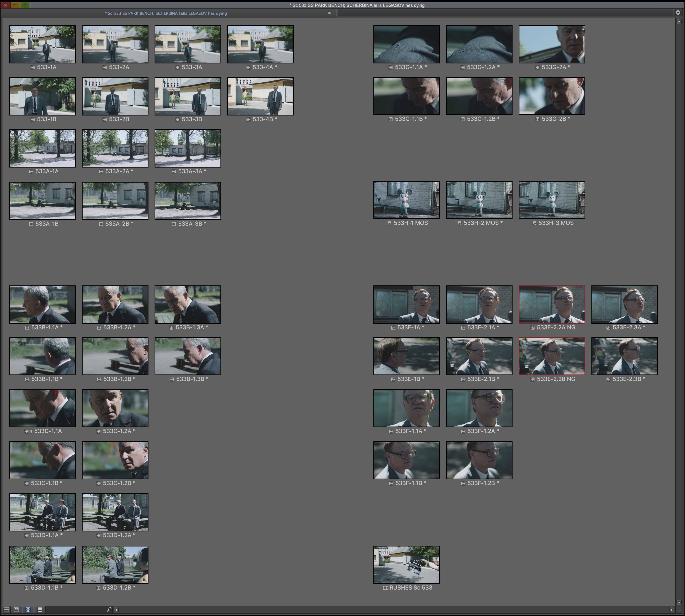685x616 pixels.
Task: Click the clip icon beside 533F-1.2A
Action: [x=463, y=431]
